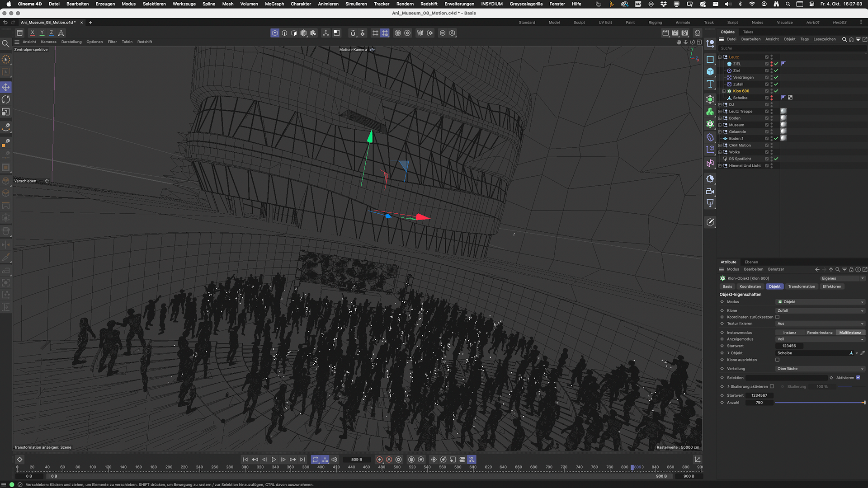868x488 pixels.
Task: Check the Klone ausrichten checkbox
Action: [x=778, y=360]
